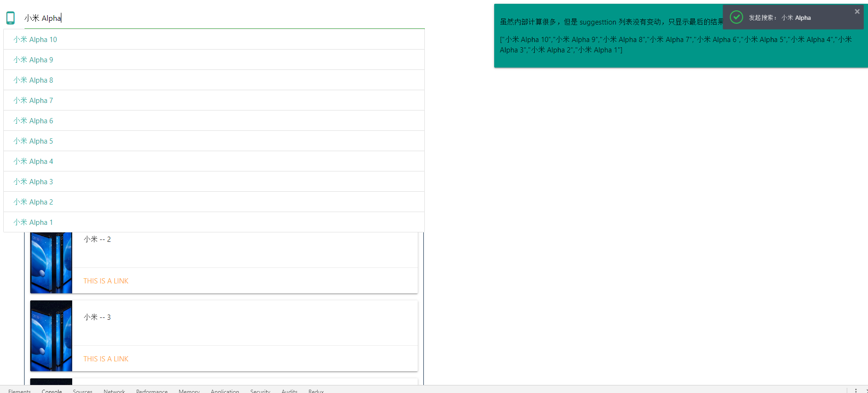Select suggestion 小米 Alpha 3
868x393 pixels.
[x=214, y=181]
